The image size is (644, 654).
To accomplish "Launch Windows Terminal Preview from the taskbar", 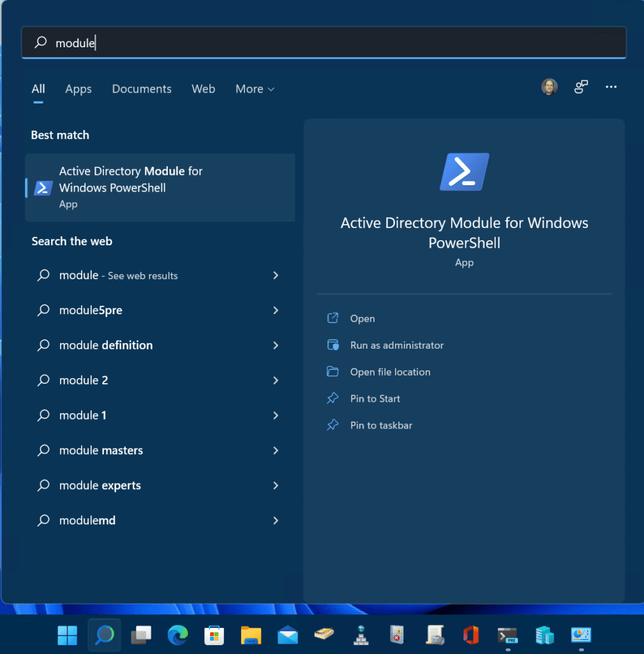I will [507, 635].
